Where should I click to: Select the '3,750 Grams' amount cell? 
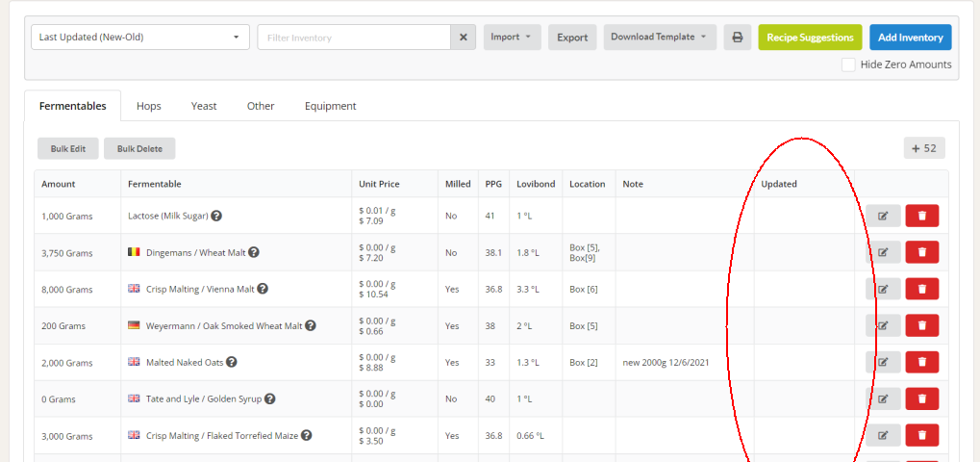(x=67, y=253)
